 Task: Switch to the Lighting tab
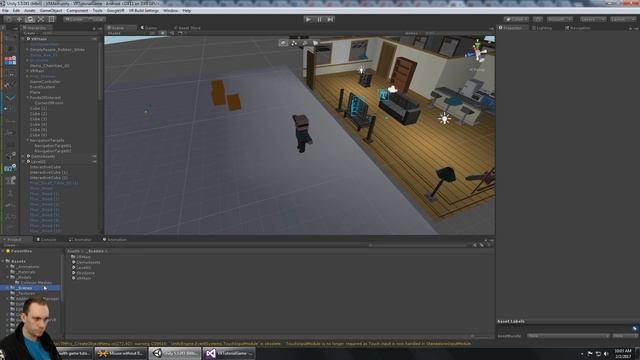click(x=542, y=28)
